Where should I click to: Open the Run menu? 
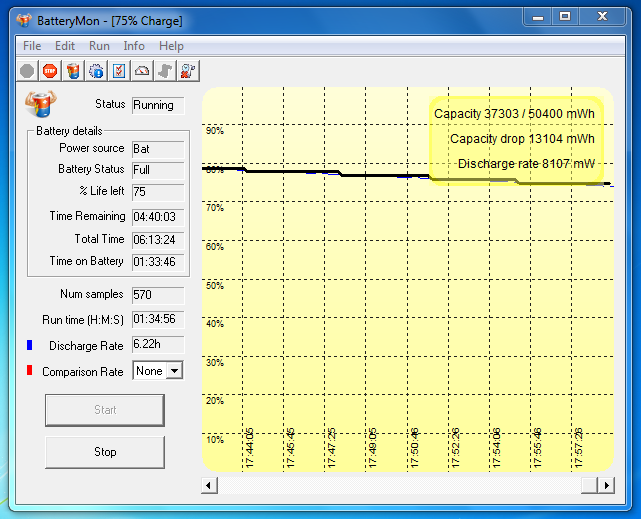pos(99,46)
